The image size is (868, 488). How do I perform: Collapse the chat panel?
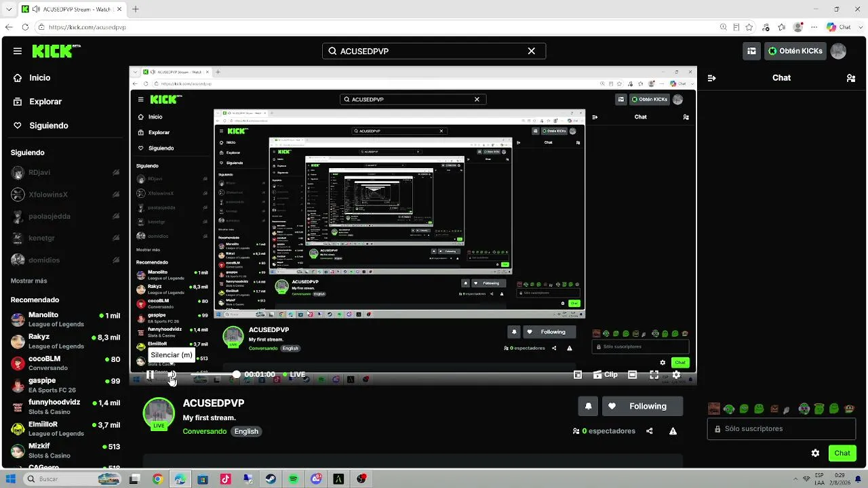pyautogui.click(x=711, y=78)
